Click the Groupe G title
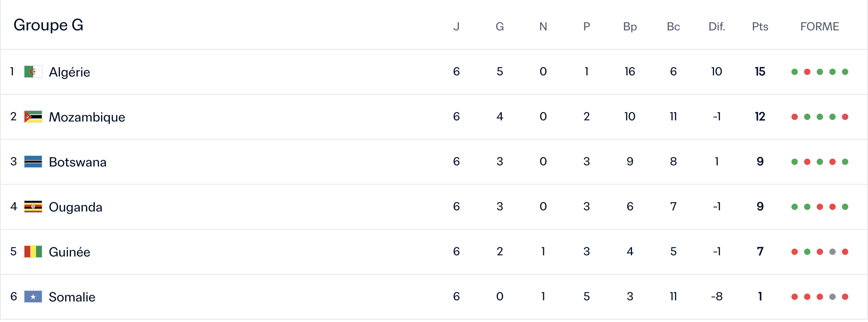This screenshot has width=868, height=322. pyautogui.click(x=49, y=25)
